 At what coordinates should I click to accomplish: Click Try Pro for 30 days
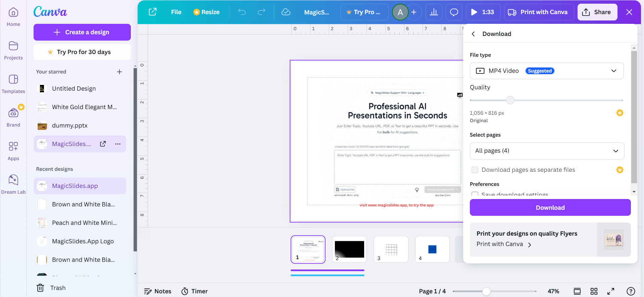point(82,52)
